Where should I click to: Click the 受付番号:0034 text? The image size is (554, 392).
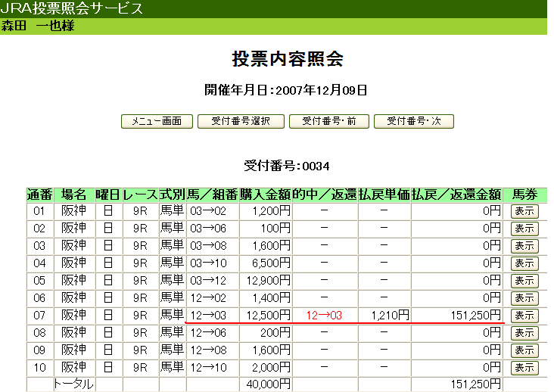[x=287, y=166]
